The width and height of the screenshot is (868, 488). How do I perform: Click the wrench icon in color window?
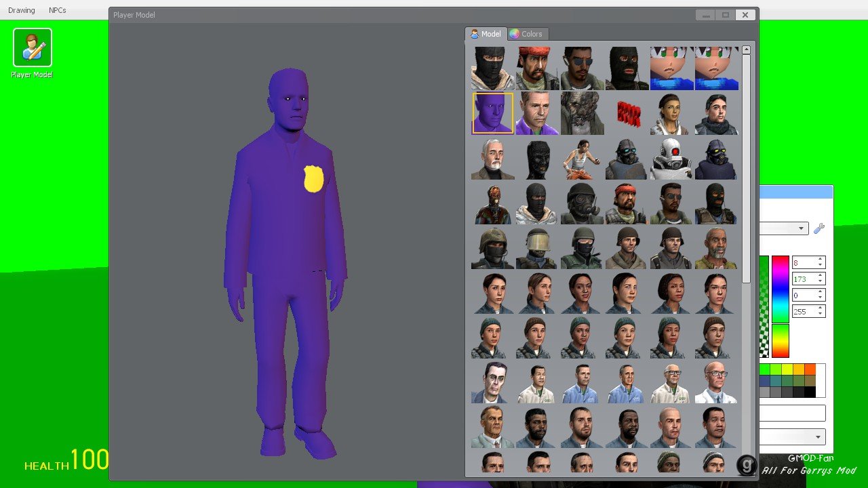819,228
